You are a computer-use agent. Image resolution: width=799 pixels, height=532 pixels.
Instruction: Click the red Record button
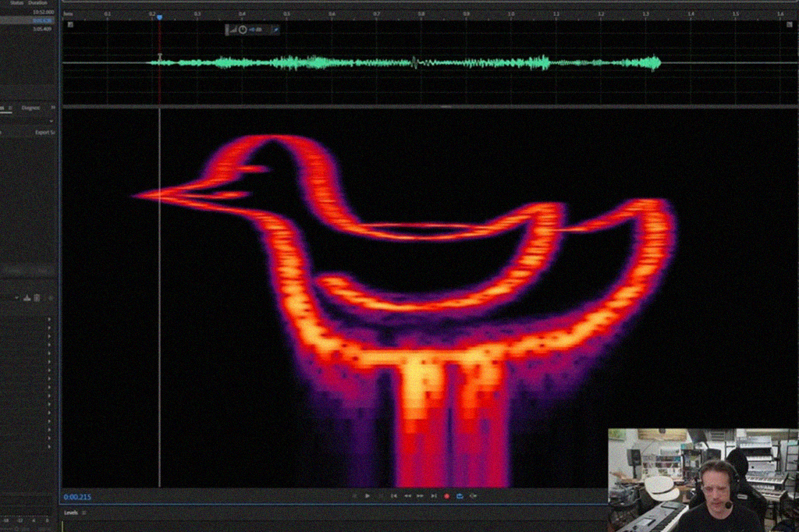click(x=447, y=496)
